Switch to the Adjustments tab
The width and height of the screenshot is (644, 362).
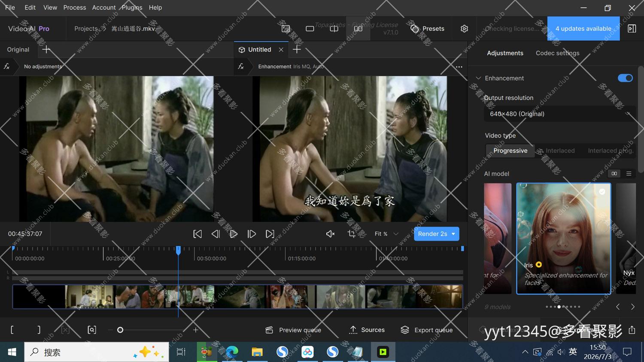pyautogui.click(x=505, y=53)
